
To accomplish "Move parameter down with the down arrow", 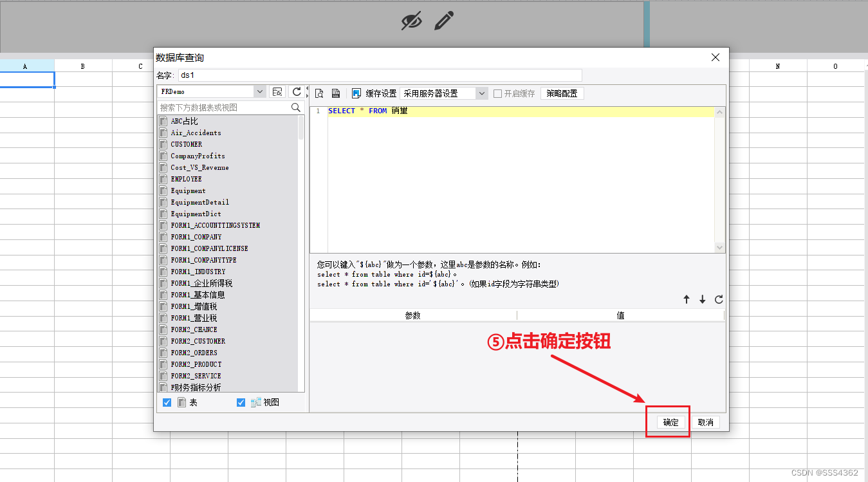I will (703, 299).
